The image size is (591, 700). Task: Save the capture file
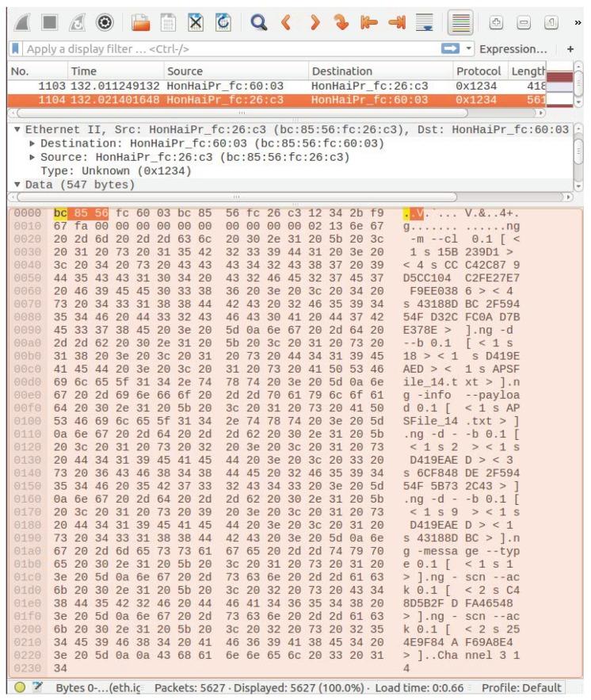pos(168,22)
